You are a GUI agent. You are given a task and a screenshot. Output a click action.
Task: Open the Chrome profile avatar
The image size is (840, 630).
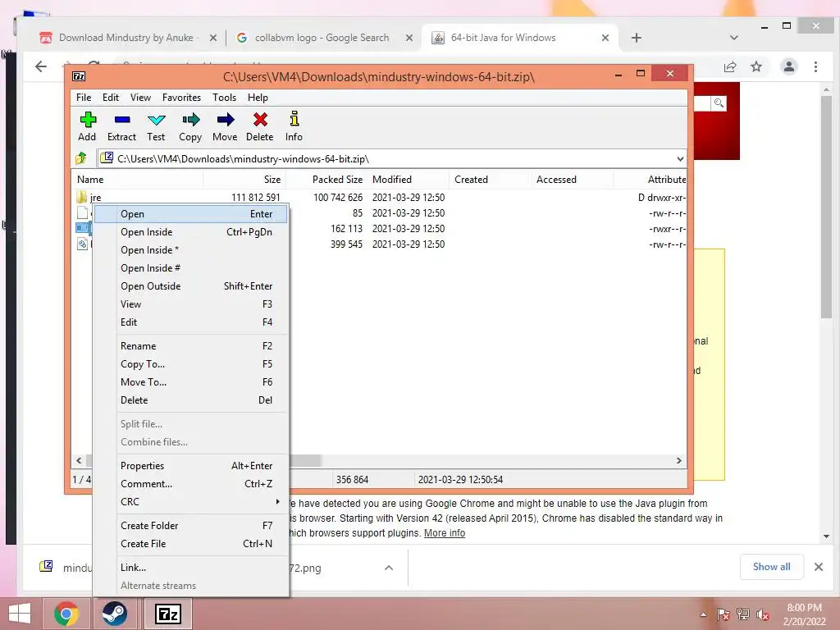788,66
